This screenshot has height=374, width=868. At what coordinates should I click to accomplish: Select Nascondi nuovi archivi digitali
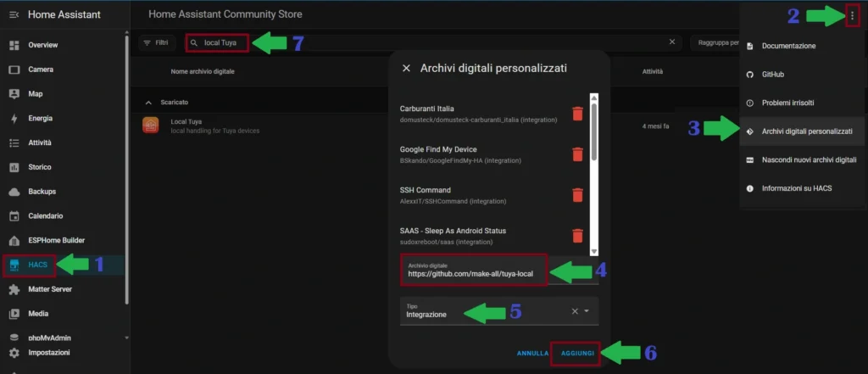coord(802,160)
